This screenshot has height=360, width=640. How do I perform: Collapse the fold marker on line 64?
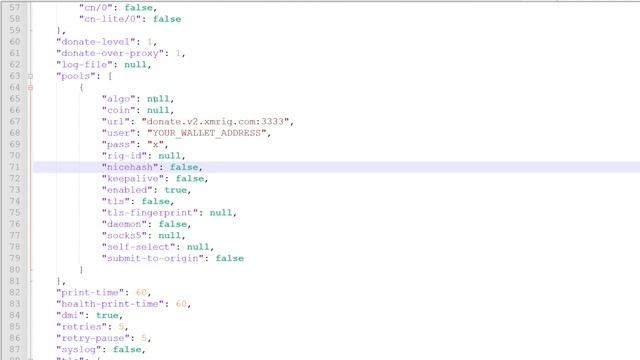tap(30, 87)
